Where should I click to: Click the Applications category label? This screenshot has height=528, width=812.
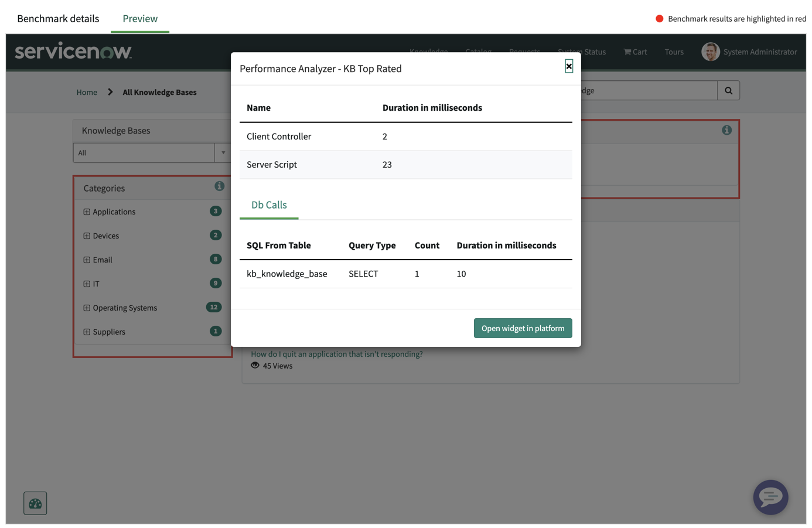point(114,212)
